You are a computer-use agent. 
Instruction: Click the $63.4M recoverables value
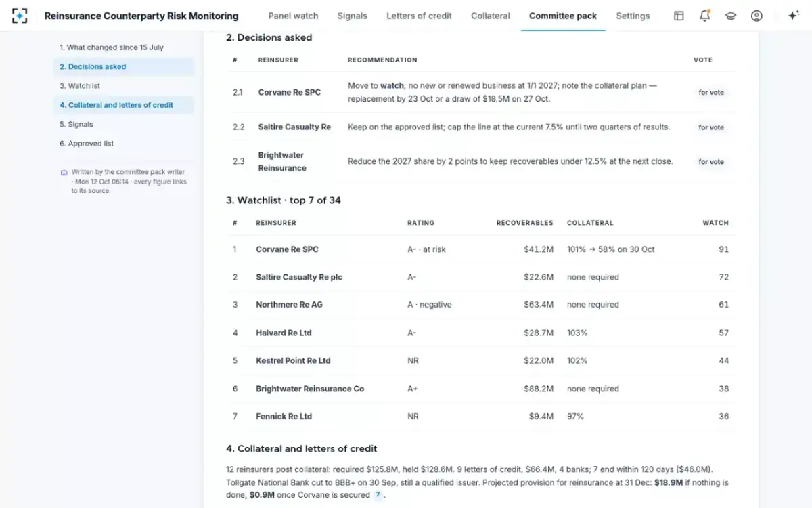pos(539,305)
